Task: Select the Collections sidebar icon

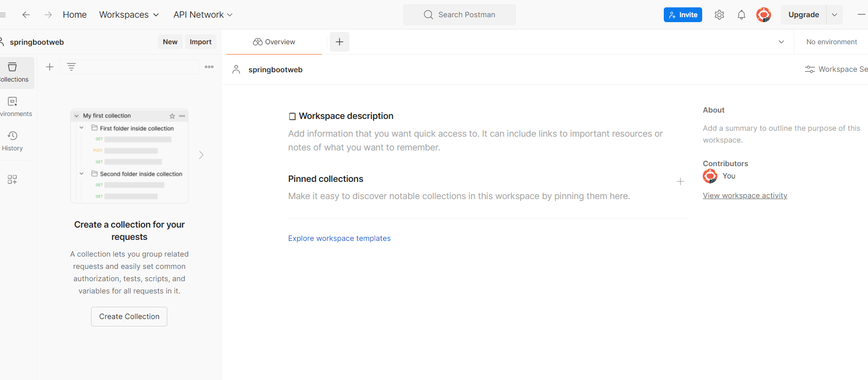Action: point(13,72)
